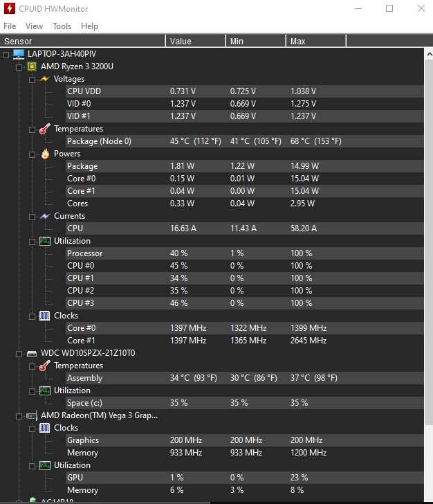The image size is (433, 504).
Task: Click the CPU Utilization graph icon
Action: coord(45,241)
